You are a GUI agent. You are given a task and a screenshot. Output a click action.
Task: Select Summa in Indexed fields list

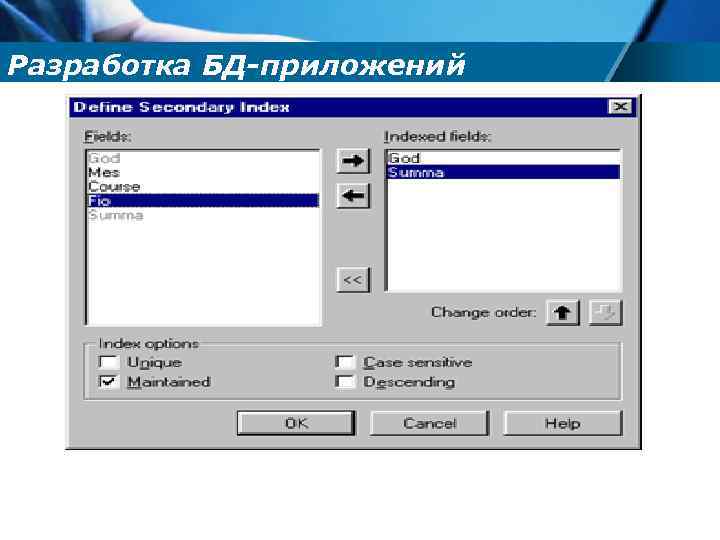(504, 173)
